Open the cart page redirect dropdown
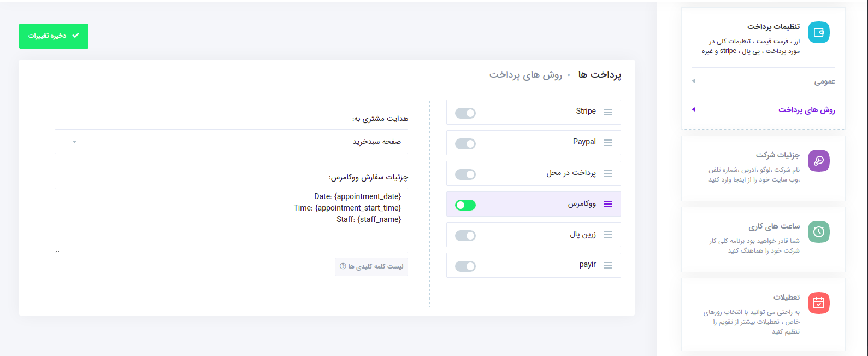This screenshot has height=356, width=868. tap(231, 141)
